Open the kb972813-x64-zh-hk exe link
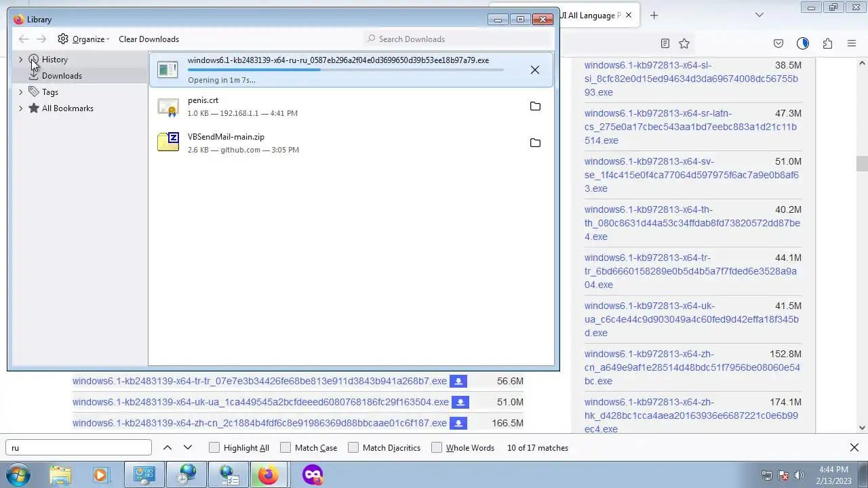Viewport: 868px width, 488px height. 692,415
